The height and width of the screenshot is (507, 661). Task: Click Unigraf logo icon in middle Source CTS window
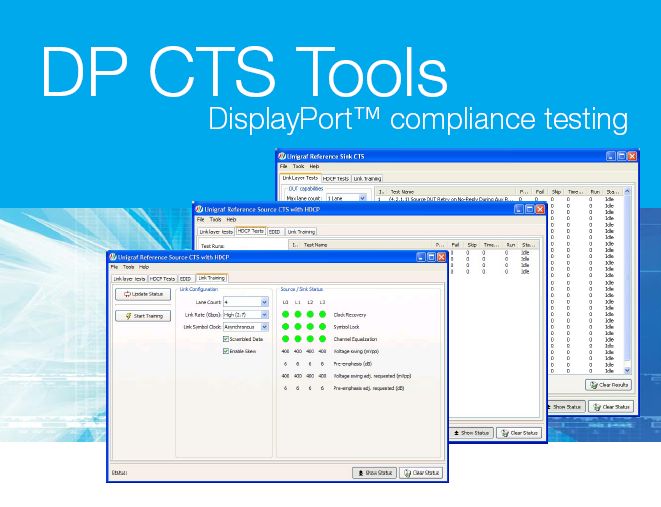[x=199, y=209]
